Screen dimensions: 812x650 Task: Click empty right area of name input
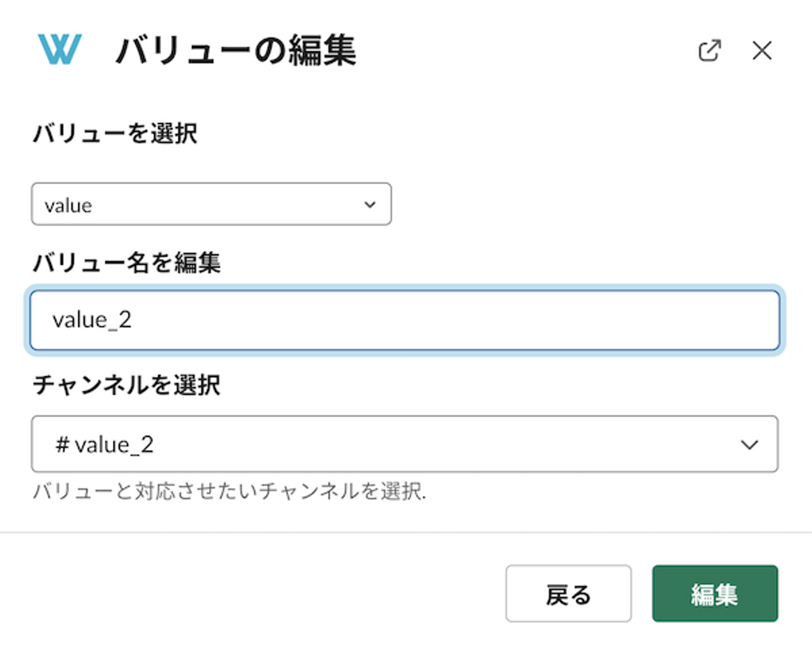(564, 320)
